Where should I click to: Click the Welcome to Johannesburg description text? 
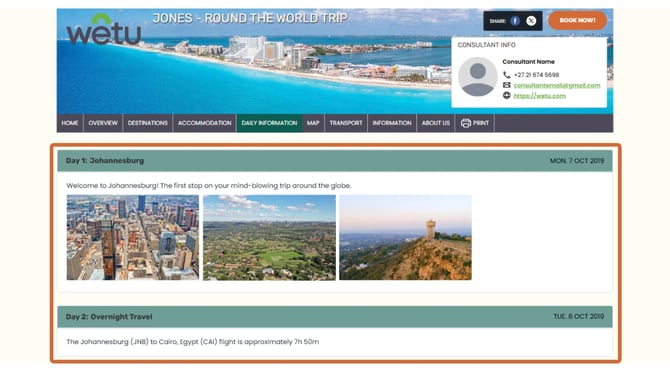pyautogui.click(x=209, y=185)
